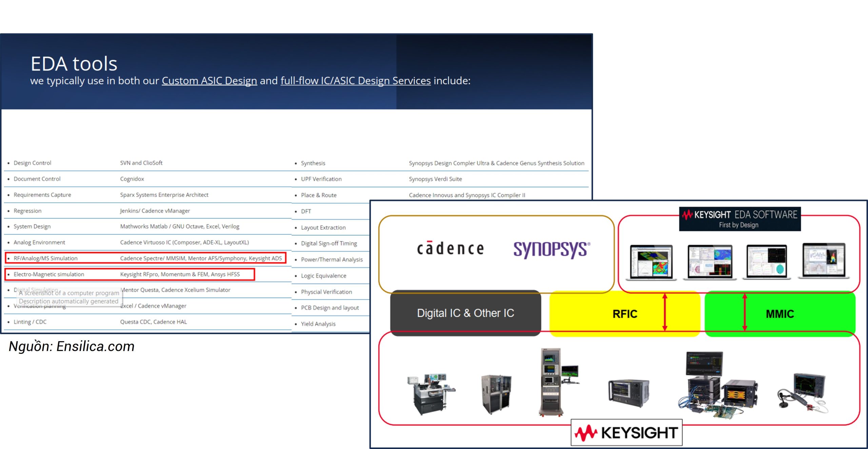Select the first laptop screenshot thumbnail
Viewport: 868px width, 449px height.
coord(651,262)
